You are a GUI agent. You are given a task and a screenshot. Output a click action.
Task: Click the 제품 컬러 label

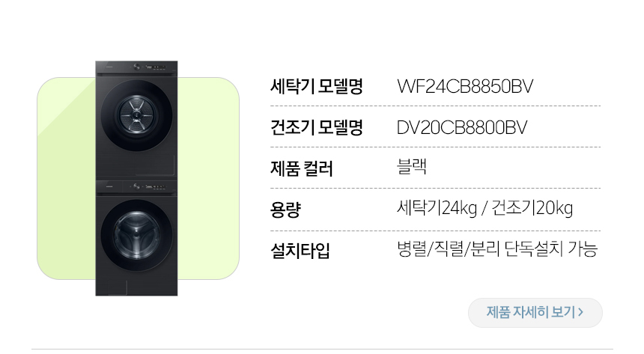coord(302,168)
